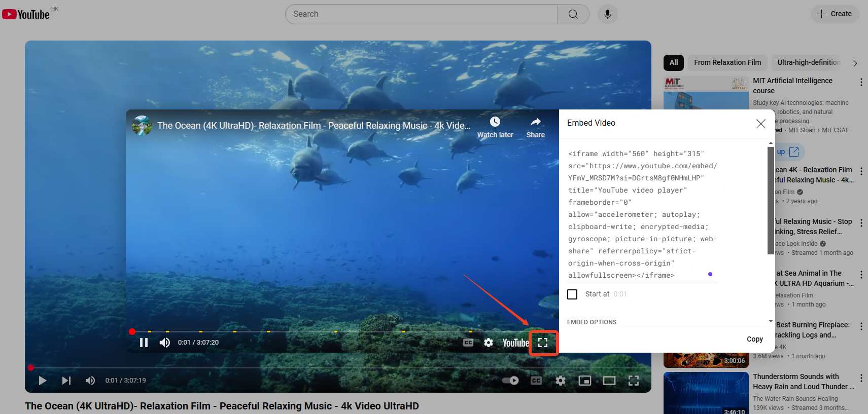The height and width of the screenshot is (414, 868).
Task: Copy the embed code
Action: tap(754, 339)
